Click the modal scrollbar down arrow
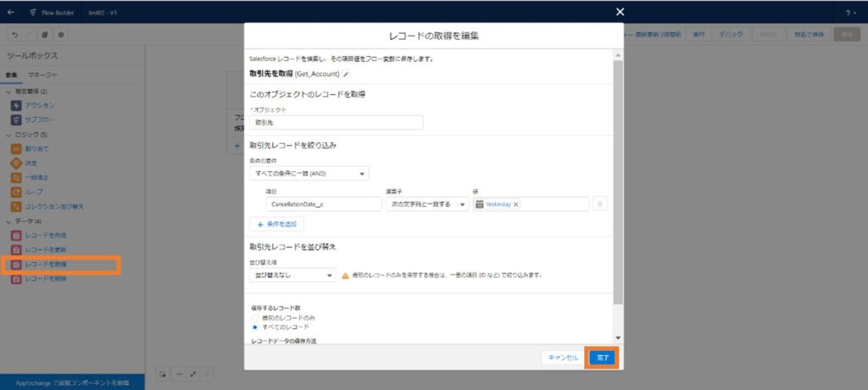868x390 pixels. pos(618,338)
